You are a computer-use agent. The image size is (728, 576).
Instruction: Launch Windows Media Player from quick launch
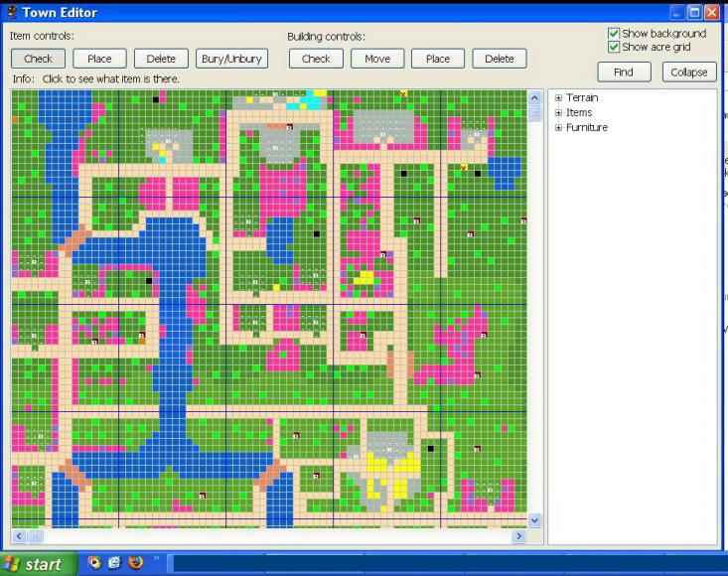click(x=94, y=562)
